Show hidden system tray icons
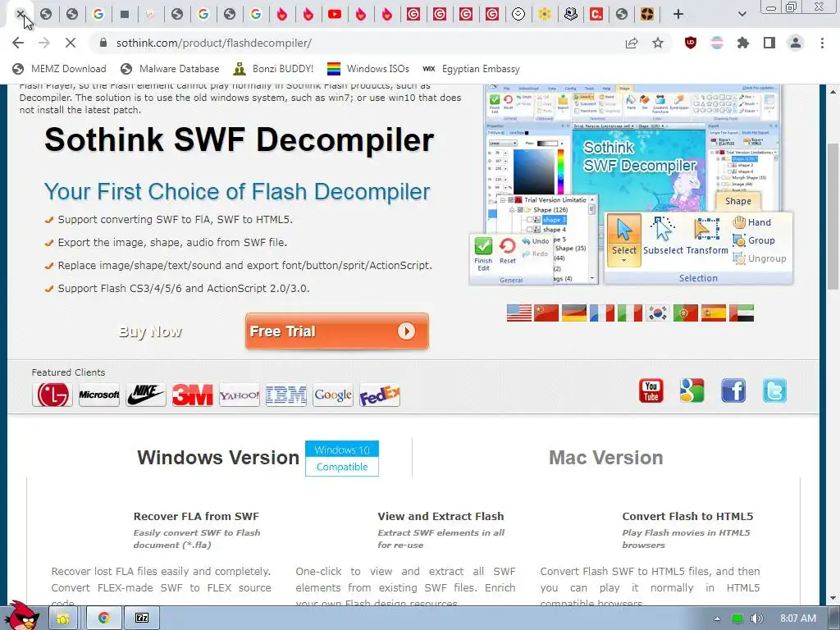 [717, 619]
